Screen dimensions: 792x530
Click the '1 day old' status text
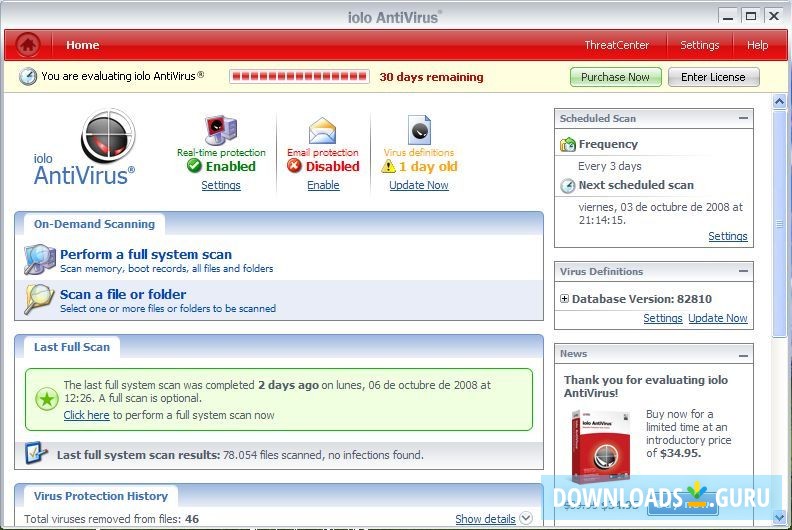coord(428,166)
